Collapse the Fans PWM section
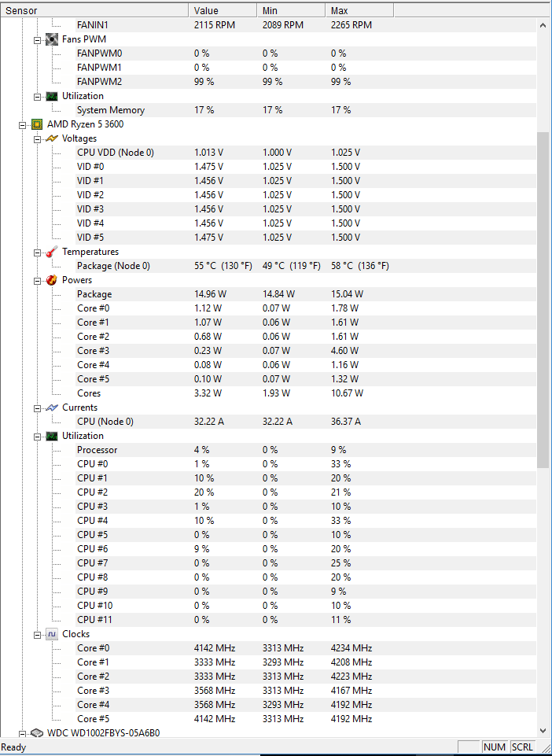552x756 pixels. pyautogui.click(x=37, y=39)
